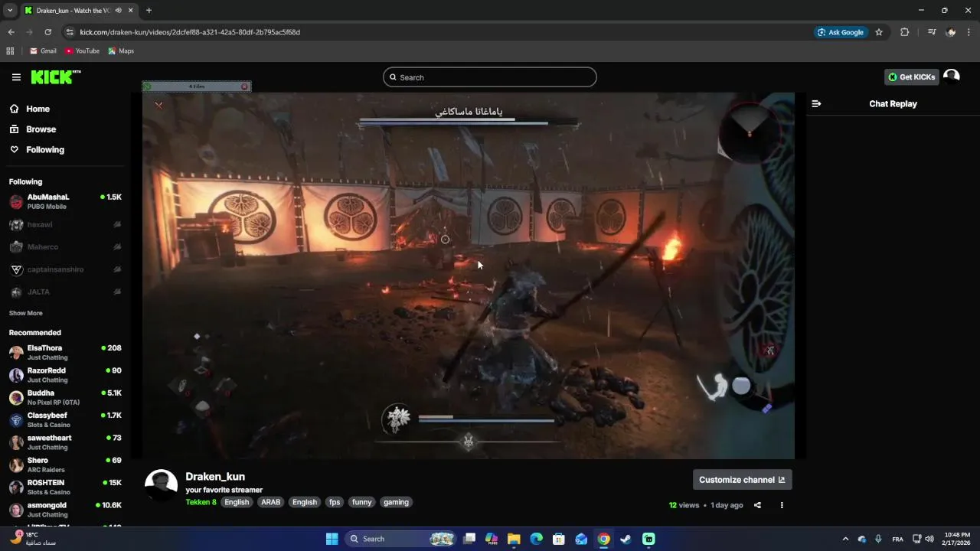Open ElsaThora recommended channel
Image resolution: width=980 pixels, height=551 pixels.
pos(65,353)
